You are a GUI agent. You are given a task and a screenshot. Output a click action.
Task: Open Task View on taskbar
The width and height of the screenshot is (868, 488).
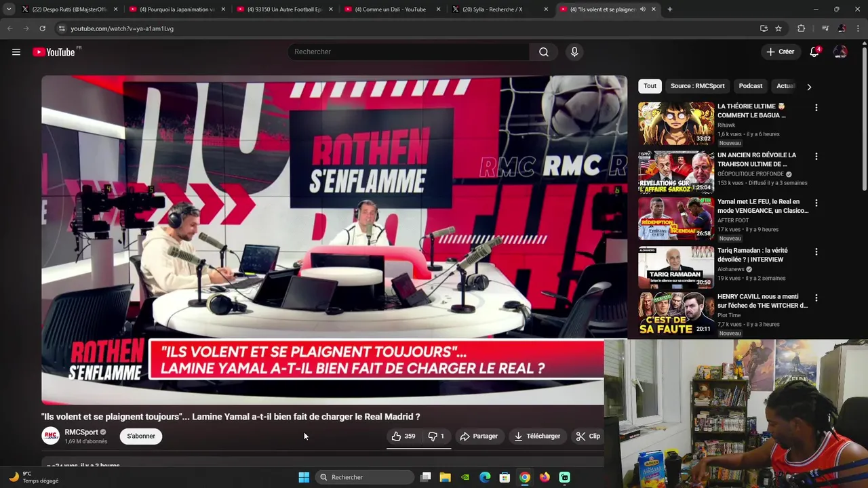coord(425,477)
